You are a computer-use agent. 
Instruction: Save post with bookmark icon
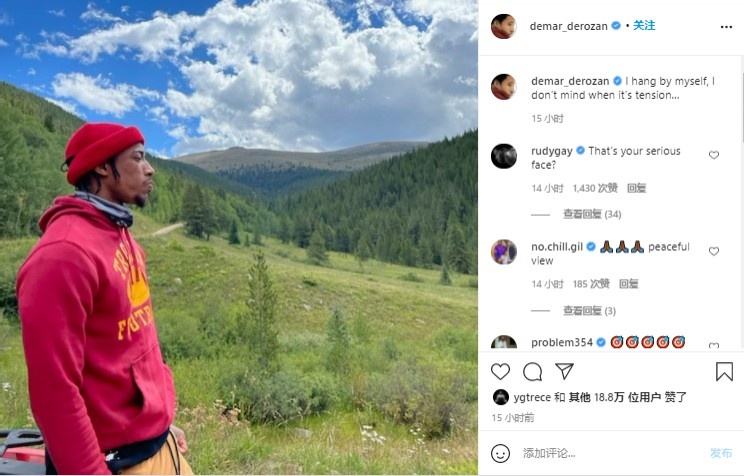(724, 372)
